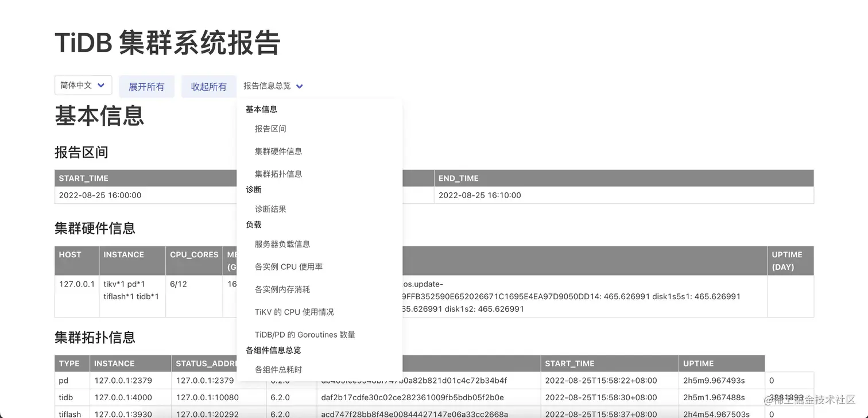Select 各实例内存消耗 menu entry
Screen dimensions: 868x418
282,289
